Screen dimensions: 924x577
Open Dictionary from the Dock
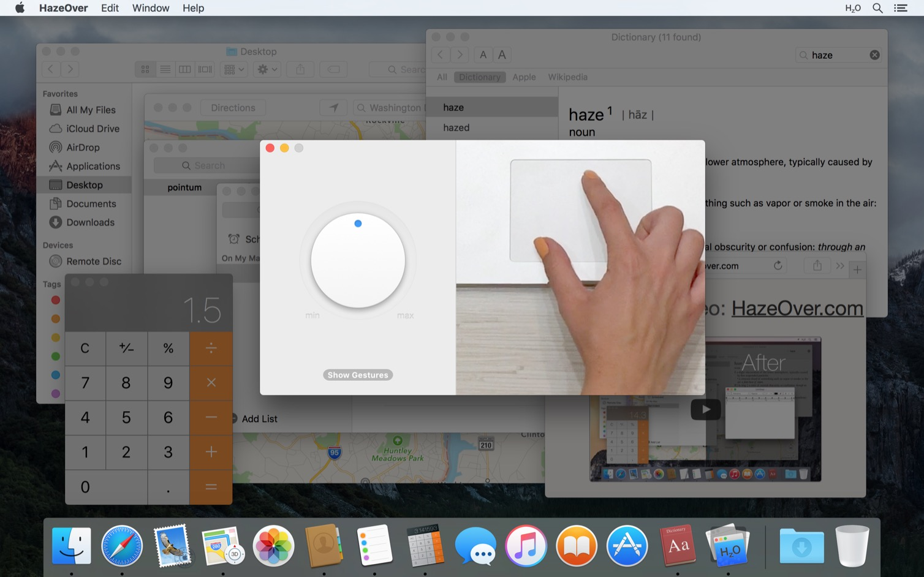tap(678, 545)
